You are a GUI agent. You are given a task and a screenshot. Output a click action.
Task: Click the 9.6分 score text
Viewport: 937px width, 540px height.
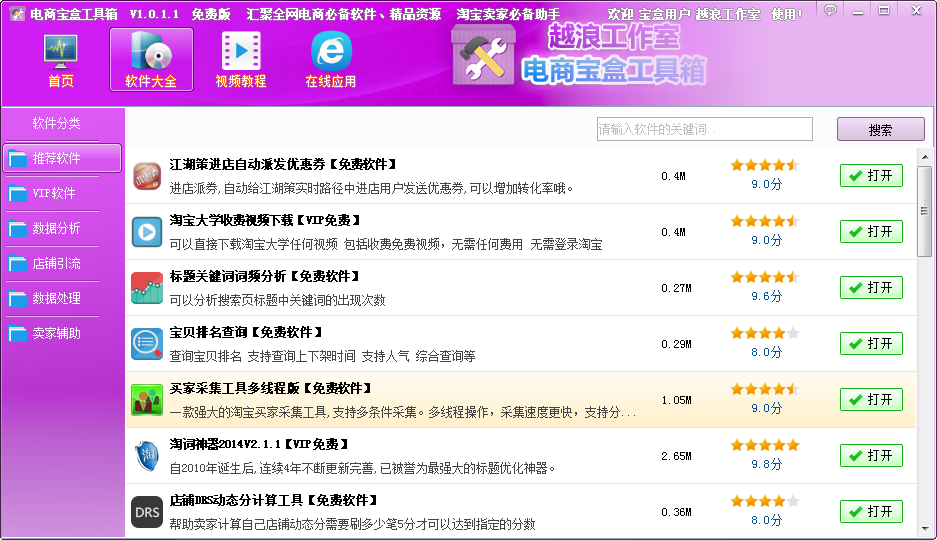pos(766,296)
